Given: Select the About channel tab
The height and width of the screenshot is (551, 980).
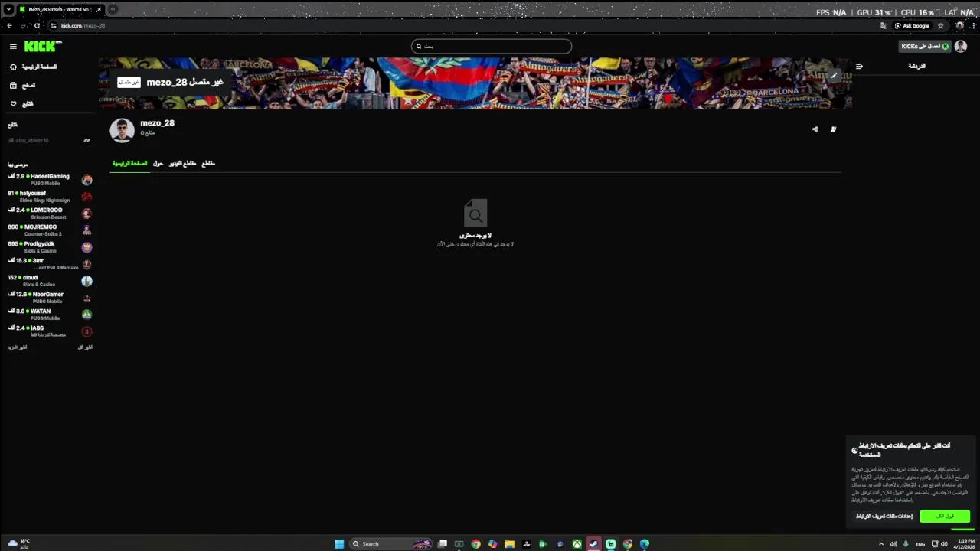Looking at the screenshot, I should pyautogui.click(x=158, y=164).
